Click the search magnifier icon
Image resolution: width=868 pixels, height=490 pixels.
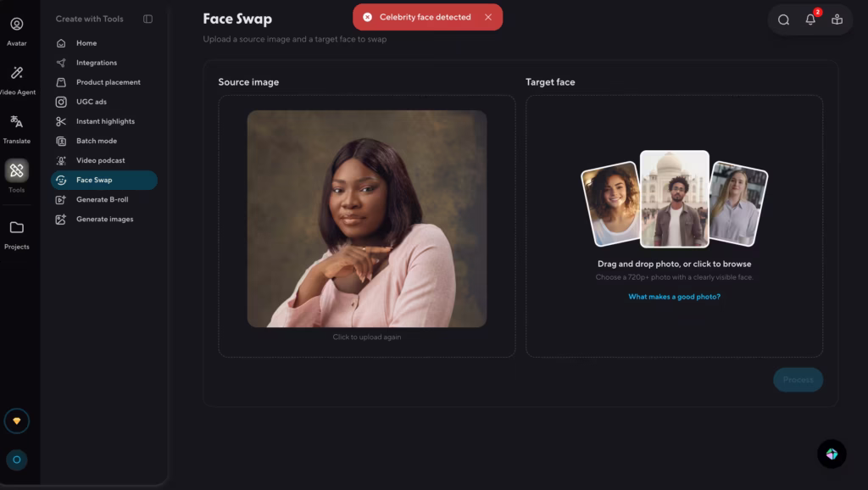783,19
